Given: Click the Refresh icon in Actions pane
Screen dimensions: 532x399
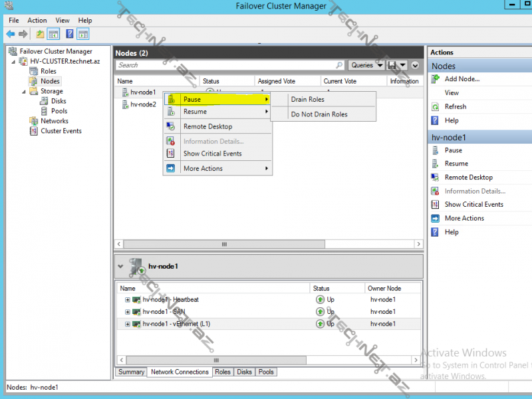Looking at the screenshot, I should coord(435,106).
